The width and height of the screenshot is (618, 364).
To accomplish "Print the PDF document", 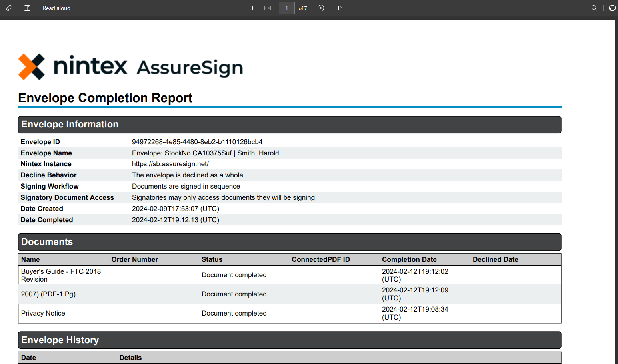I will point(612,8).
